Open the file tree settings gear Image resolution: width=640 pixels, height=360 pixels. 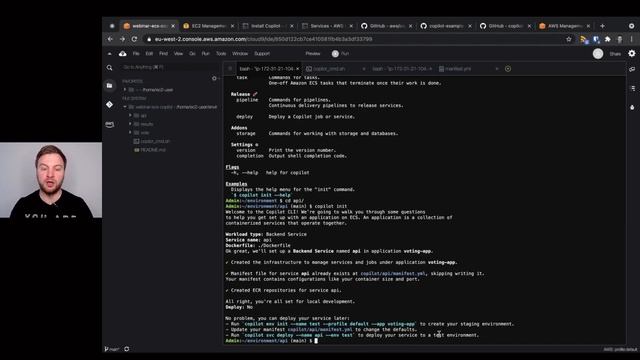214,78
